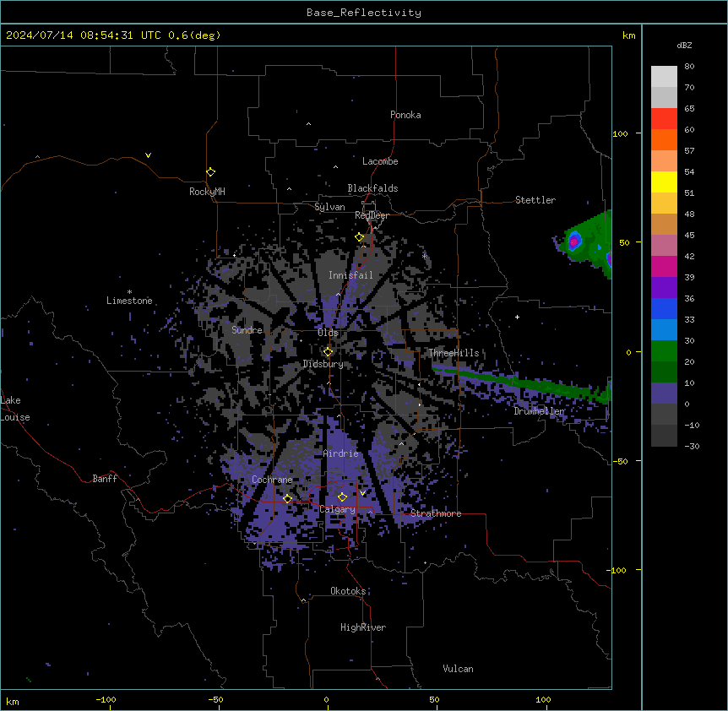Click the Blackfalds city label
Screen dimensions: 728x711
click(x=372, y=188)
